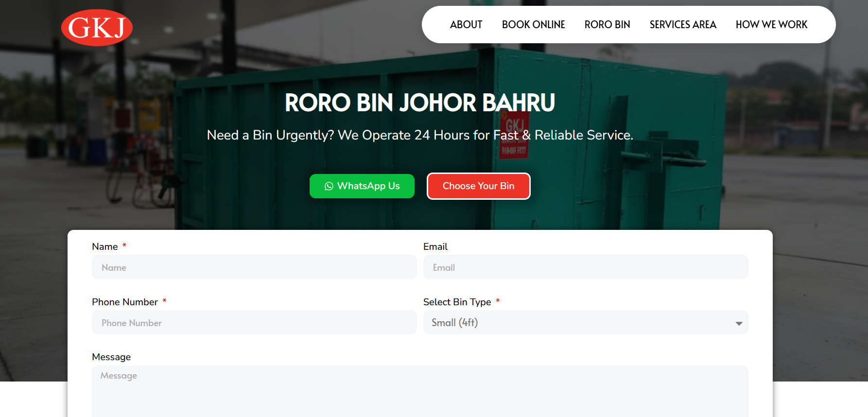This screenshot has width=868, height=417.
Task: Click inside the Message text area
Action: point(419,391)
